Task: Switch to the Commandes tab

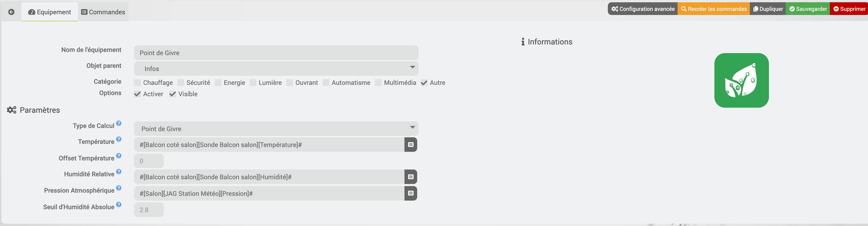Action: click(103, 12)
